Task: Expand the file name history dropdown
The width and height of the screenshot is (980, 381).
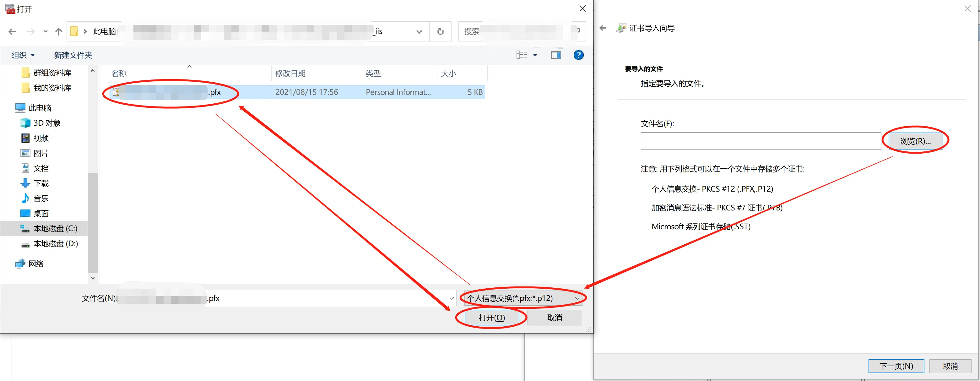Action: [x=452, y=298]
